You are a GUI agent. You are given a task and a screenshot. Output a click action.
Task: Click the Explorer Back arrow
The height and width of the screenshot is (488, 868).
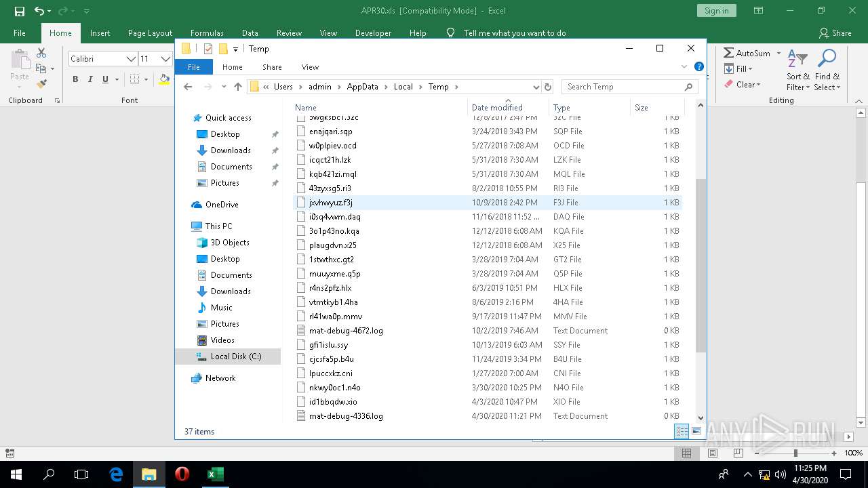point(189,87)
